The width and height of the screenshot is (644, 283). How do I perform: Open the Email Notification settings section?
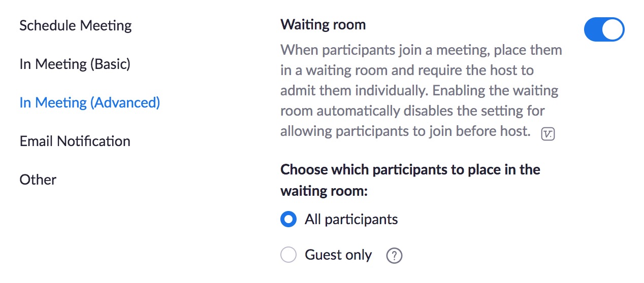75,141
